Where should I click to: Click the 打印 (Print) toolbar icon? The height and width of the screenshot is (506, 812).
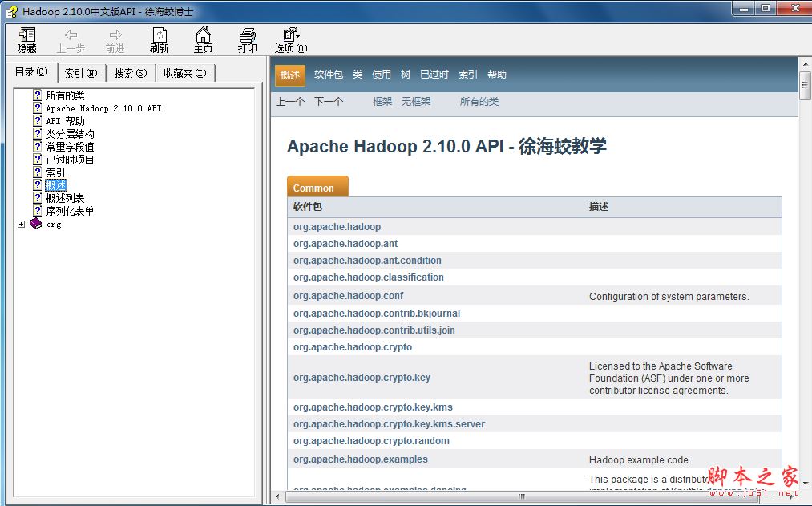(x=247, y=40)
